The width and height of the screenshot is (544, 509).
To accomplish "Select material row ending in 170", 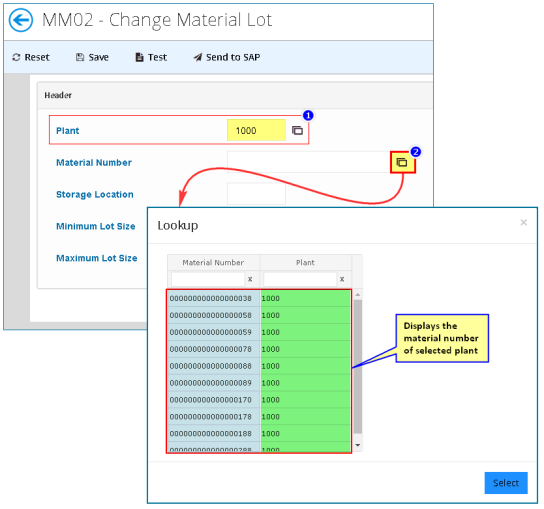I will tap(259, 400).
